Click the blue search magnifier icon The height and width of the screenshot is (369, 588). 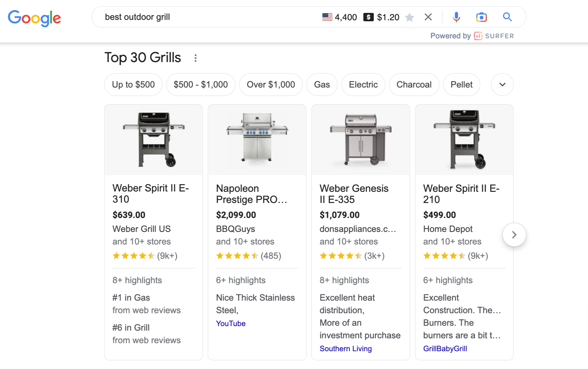coord(507,17)
